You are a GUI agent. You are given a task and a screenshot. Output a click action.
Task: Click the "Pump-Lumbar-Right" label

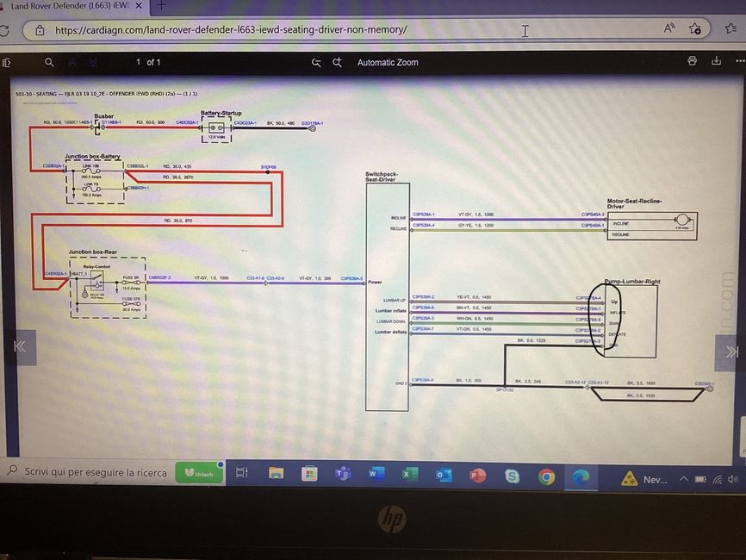(632, 282)
